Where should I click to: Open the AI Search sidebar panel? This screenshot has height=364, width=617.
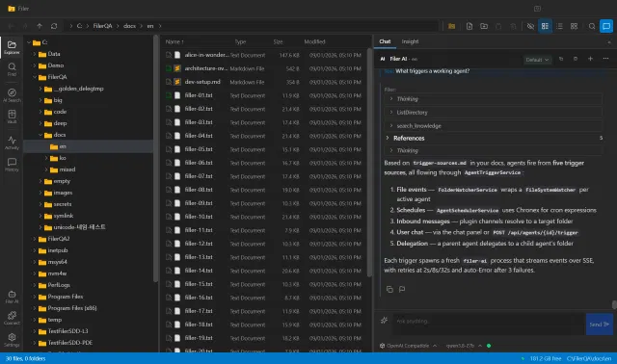click(x=12, y=95)
